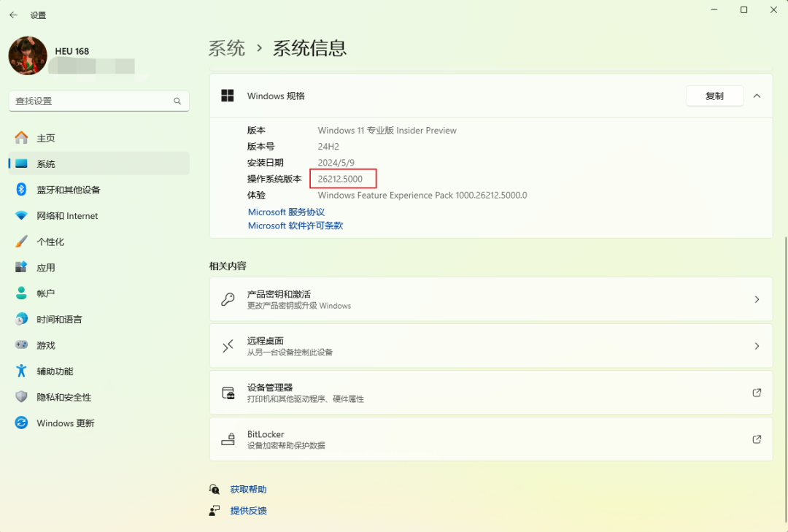Click the game controller icon for 游戏
The width and height of the screenshot is (788, 532).
[21, 345]
